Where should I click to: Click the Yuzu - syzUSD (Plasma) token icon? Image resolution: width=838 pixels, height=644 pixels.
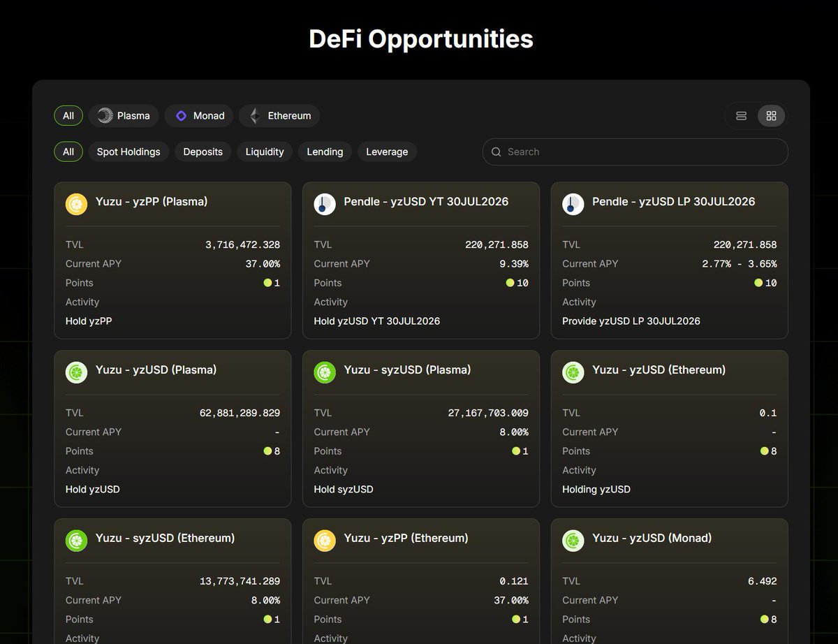[x=325, y=372]
